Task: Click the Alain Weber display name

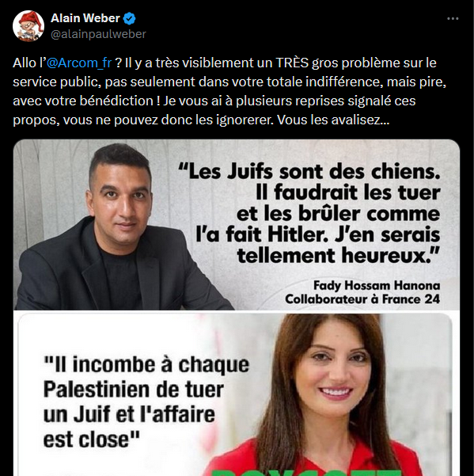Action: click(x=85, y=18)
